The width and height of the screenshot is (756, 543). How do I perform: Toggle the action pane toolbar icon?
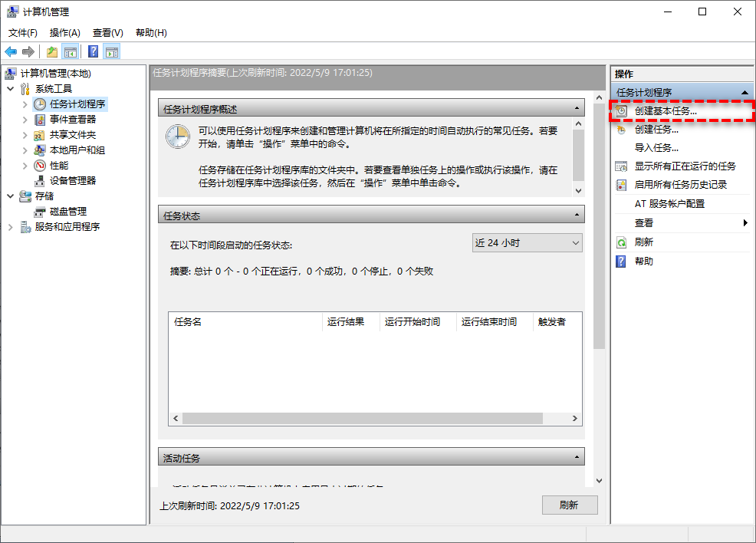[x=112, y=51]
